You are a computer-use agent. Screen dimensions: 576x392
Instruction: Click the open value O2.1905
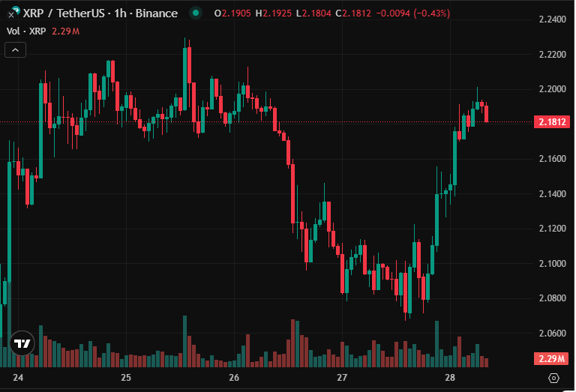pos(232,13)
